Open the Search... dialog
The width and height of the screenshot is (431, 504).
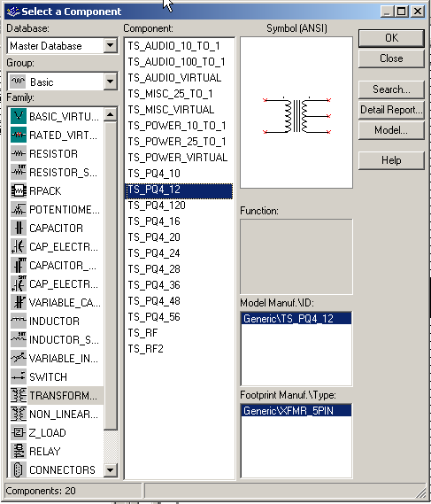click(x=391, y=89)
